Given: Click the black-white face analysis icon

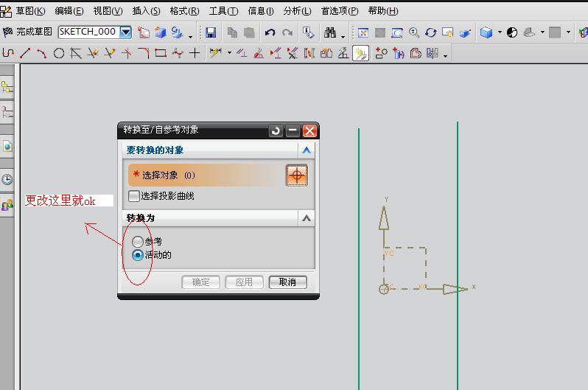Looking at the screenshot, I should (512, 32).
